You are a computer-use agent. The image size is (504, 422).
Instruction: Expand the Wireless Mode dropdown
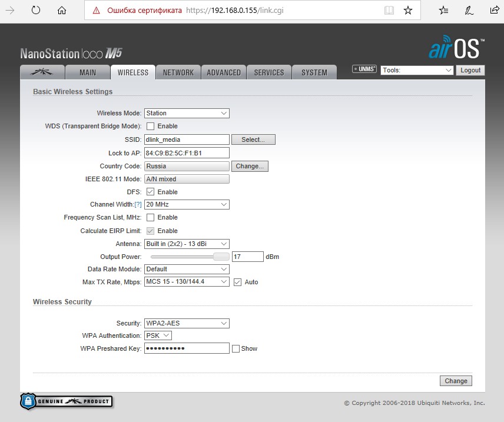tap(187, 113)
